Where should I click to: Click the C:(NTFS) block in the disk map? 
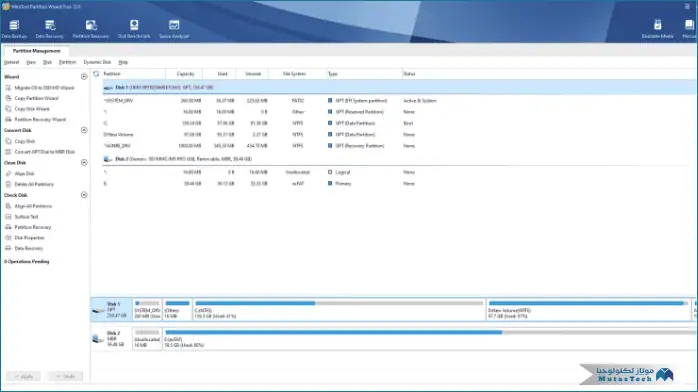point(339,309)
